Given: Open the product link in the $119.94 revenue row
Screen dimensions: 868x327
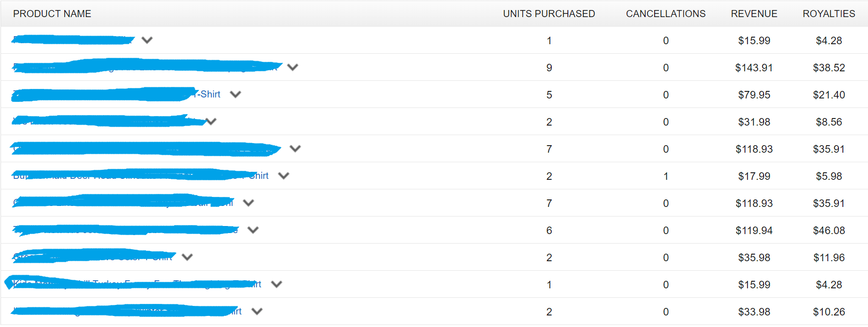Looking at the screenshot, I should 126,230.
